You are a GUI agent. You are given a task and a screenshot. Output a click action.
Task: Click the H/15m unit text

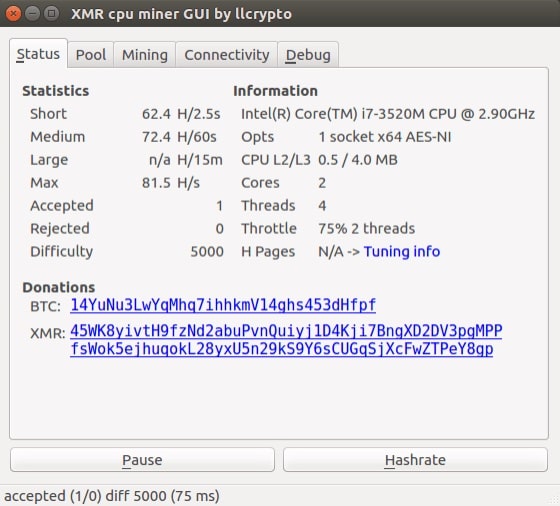(x=200, y=160)
